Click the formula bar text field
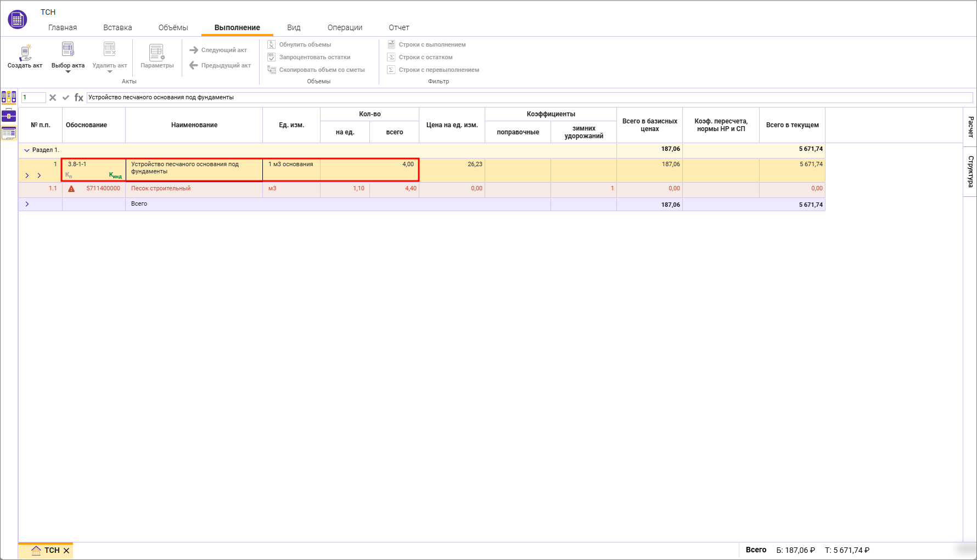This screenshot has height=560, width=977. tap(527, 98)
